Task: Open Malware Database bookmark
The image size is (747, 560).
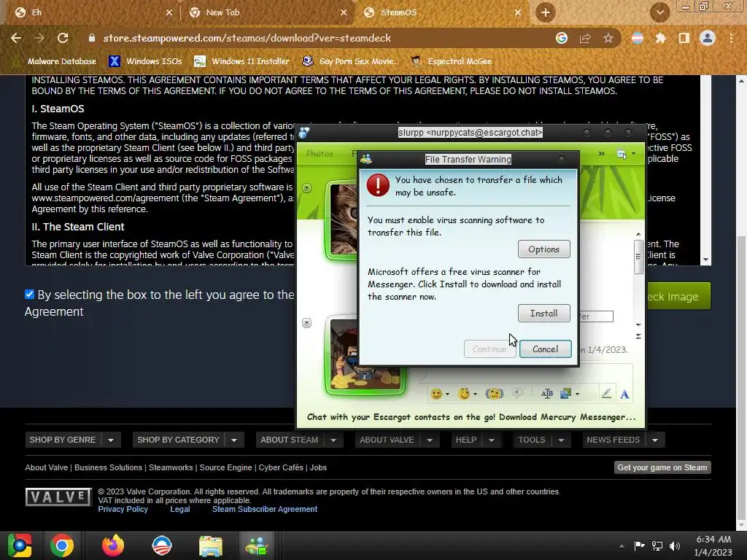Action: point(55,61)
